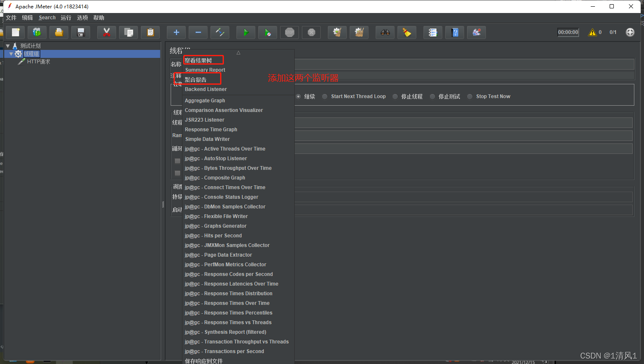This screenshot has height=364, width=644.
Task: Click the Paste clipboard icon
Action: [x=151, y=32]
